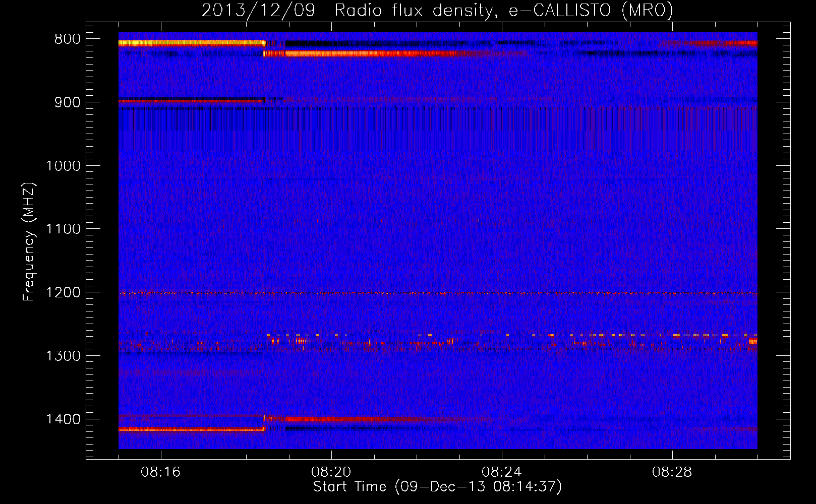Select the 1300 frequency tick label
Screen dimensions: 816x504
63,356
